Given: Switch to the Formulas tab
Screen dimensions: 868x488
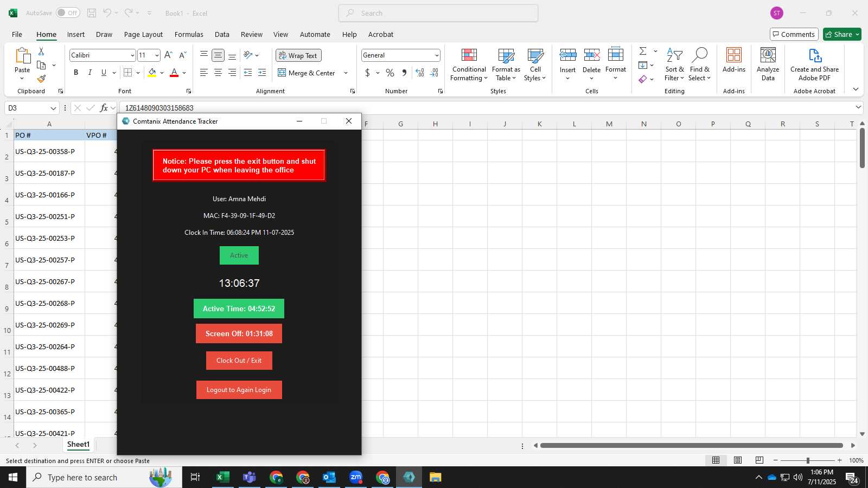Looking at the screenshot, I should [189, 34].
